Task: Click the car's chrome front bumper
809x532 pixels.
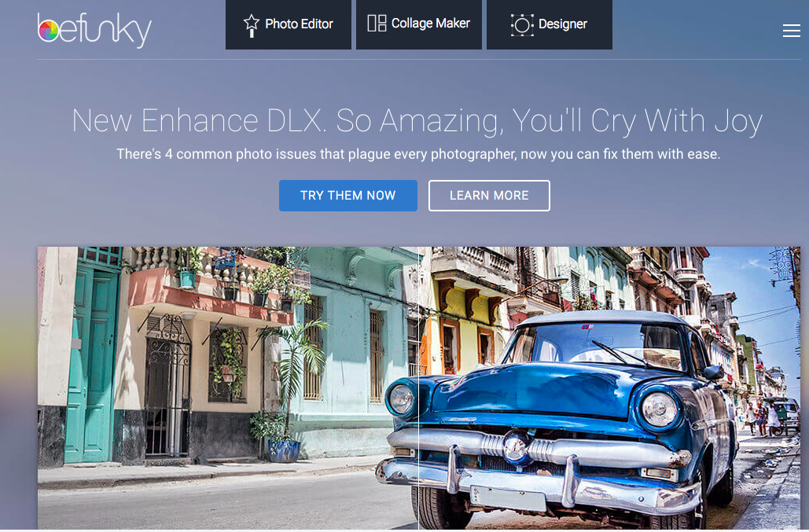Action: coord(536,475)
